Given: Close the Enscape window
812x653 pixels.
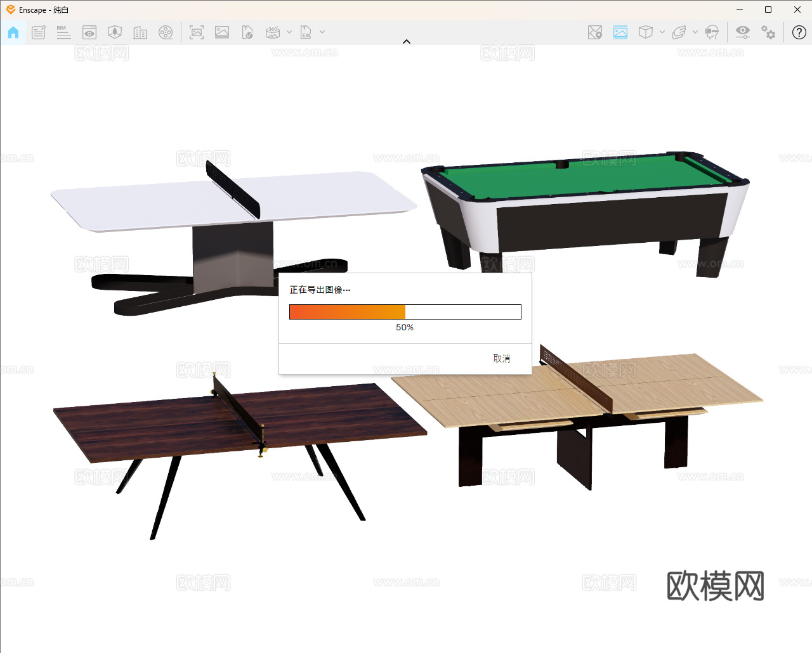Looking at the screenshot, I should point(797,10).
